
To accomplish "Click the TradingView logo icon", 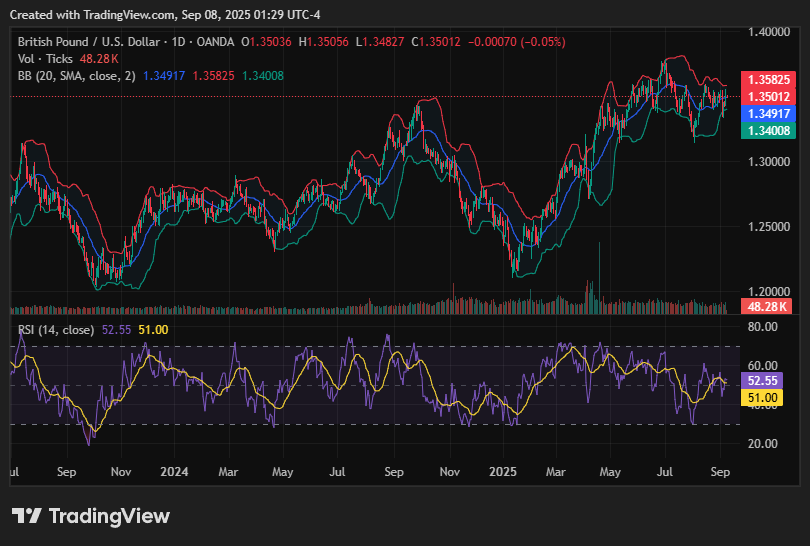I will [26, 516].
